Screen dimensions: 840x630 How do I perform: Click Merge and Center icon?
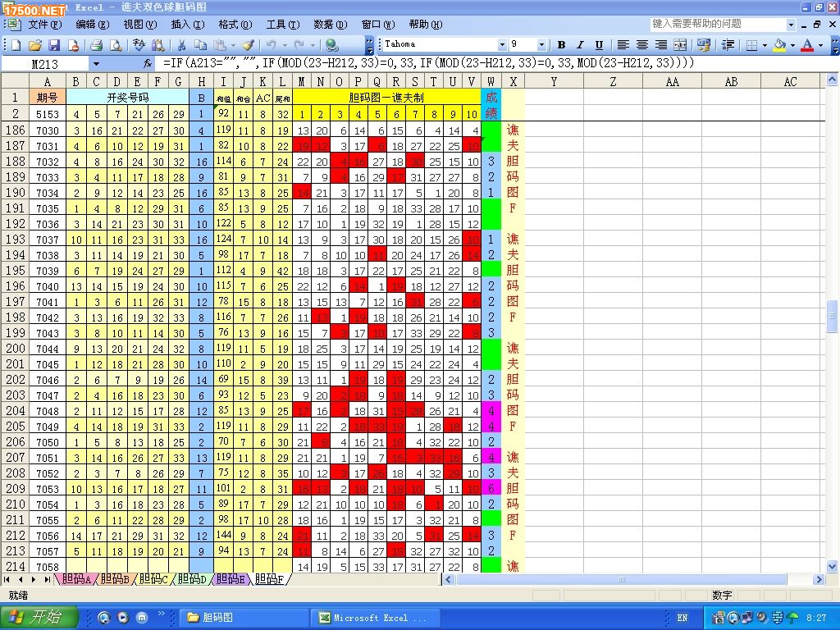point(680,45)
